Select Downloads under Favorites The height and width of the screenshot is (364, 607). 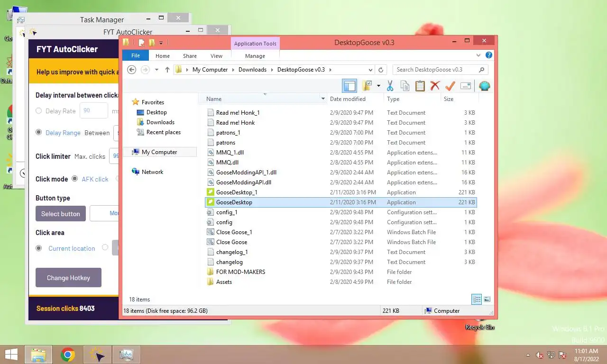tap(160, 122)
